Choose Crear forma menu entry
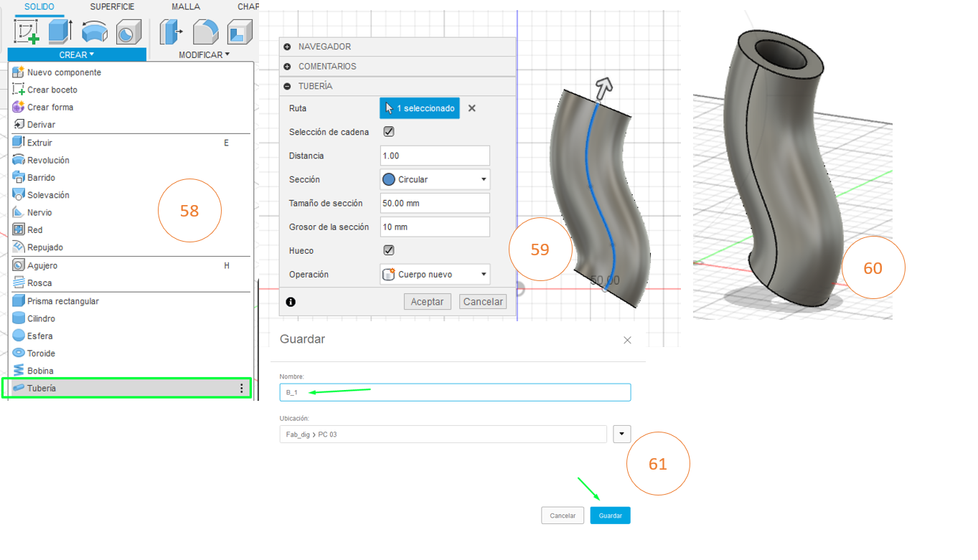Viewport: 978px width, 560px height. pyautogui.click(x=50, y=107)
